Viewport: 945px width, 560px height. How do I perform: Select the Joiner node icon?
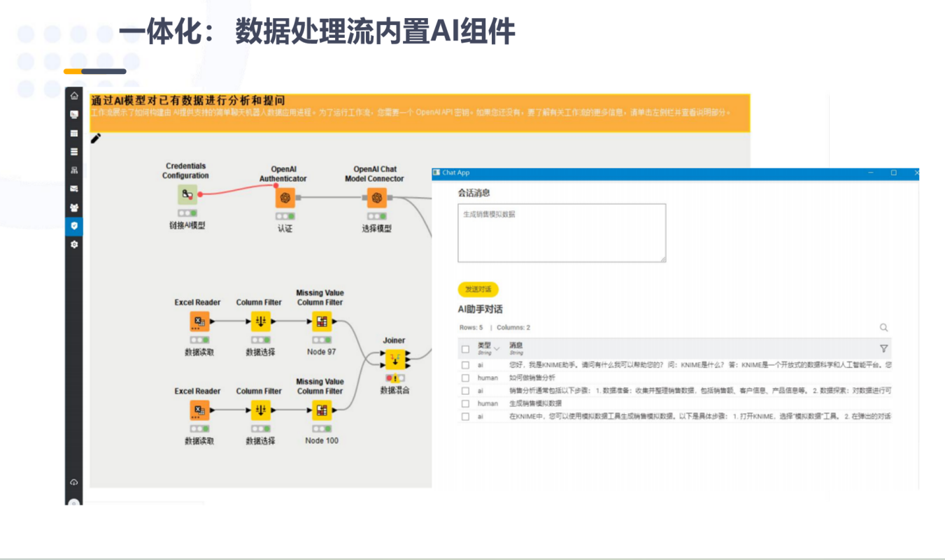(395, 359)
